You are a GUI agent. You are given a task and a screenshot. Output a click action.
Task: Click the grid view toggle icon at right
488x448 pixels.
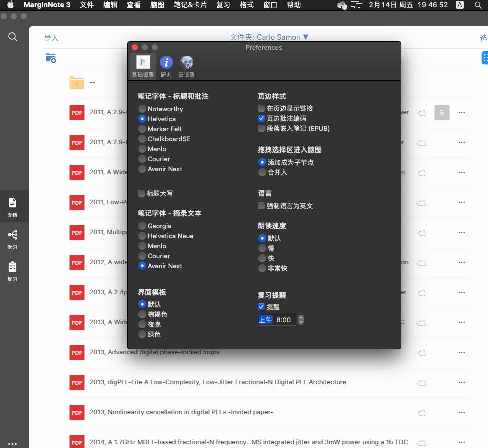click(x=485, y=58)
